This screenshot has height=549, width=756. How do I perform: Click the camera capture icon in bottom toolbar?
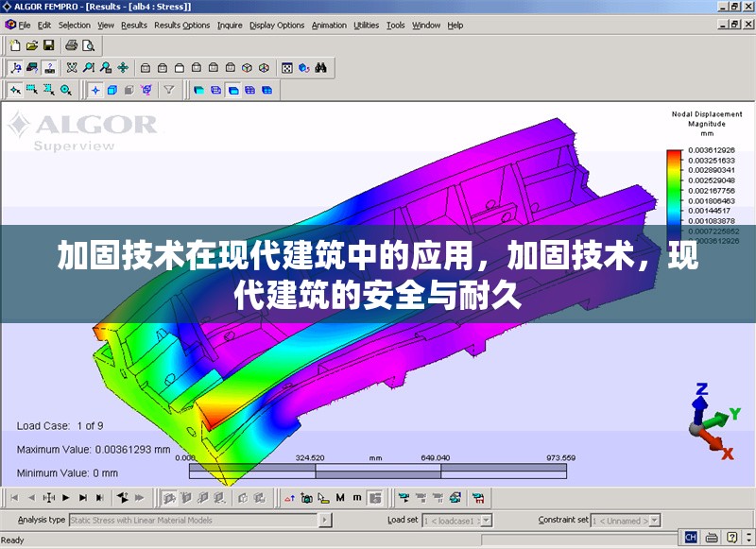(306, 498)
